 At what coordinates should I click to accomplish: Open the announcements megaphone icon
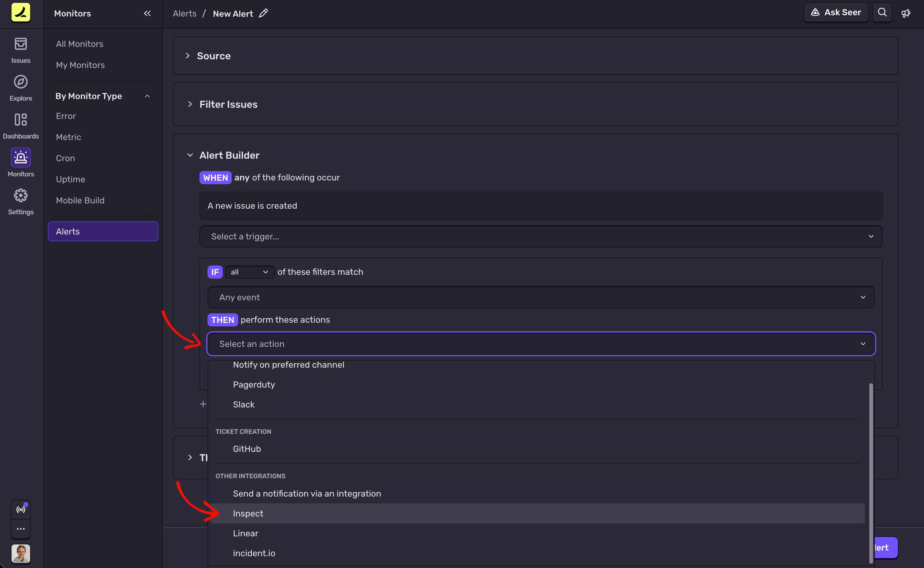coord(906,13)
